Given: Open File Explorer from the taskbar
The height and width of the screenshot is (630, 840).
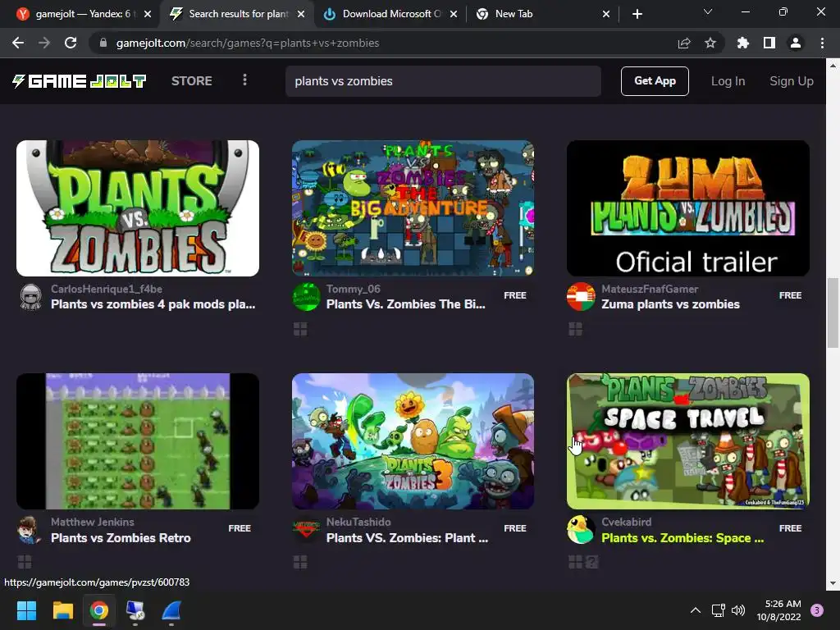Looking at the screenshot, I should (x=62, y=610).
